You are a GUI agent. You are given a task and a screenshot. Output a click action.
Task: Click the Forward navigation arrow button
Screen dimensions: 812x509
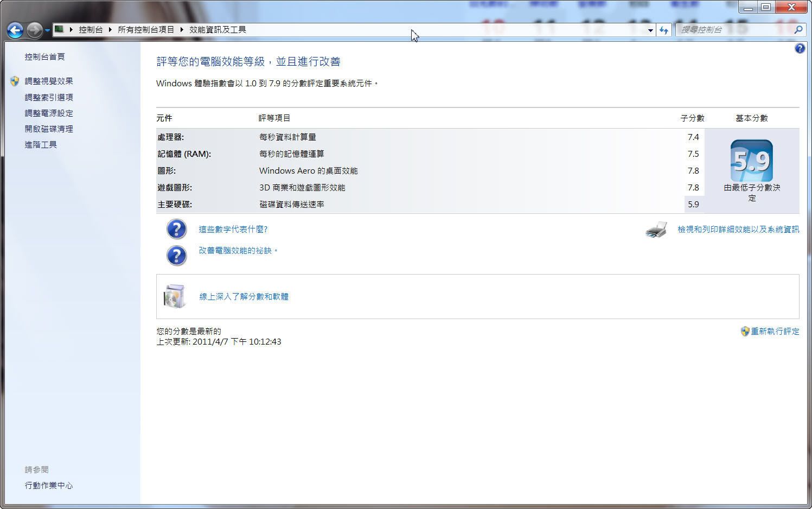coord(34,30)
